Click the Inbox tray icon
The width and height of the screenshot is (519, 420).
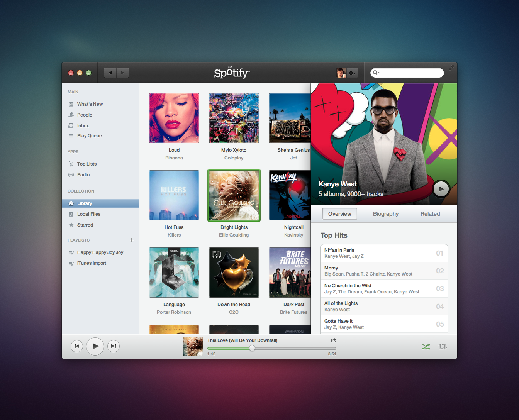[x=71, y=125]
